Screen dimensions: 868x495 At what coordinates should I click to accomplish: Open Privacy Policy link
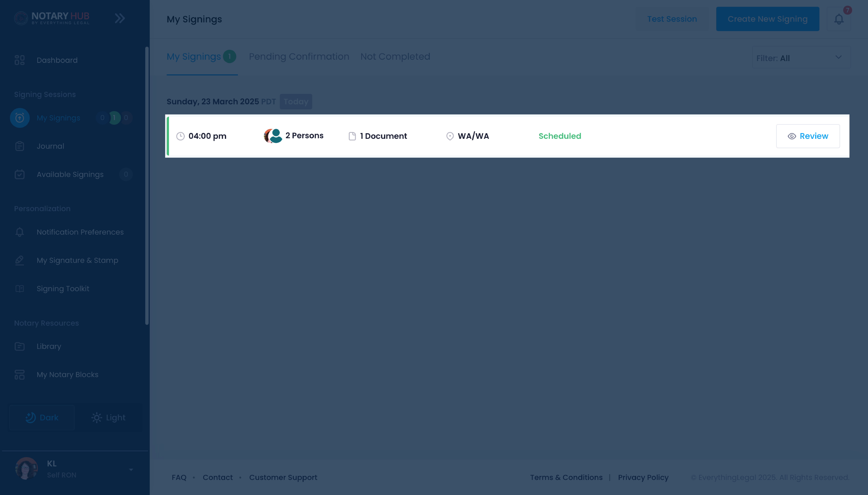pyautogui.click(x=643, y=477)
